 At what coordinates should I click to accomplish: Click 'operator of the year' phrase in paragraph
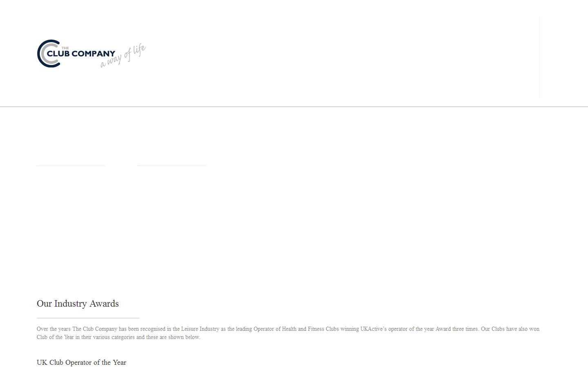[411, 329]
